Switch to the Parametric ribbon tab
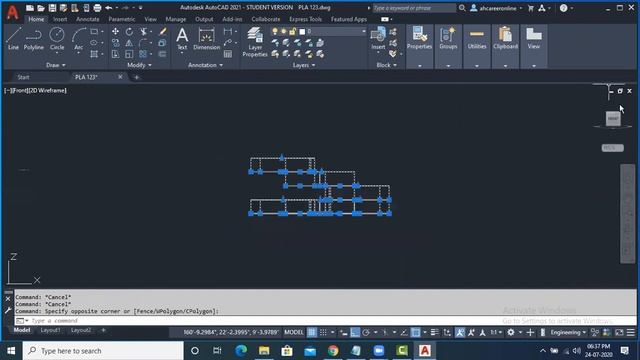640x360 pixels. [x=122, y=19]
